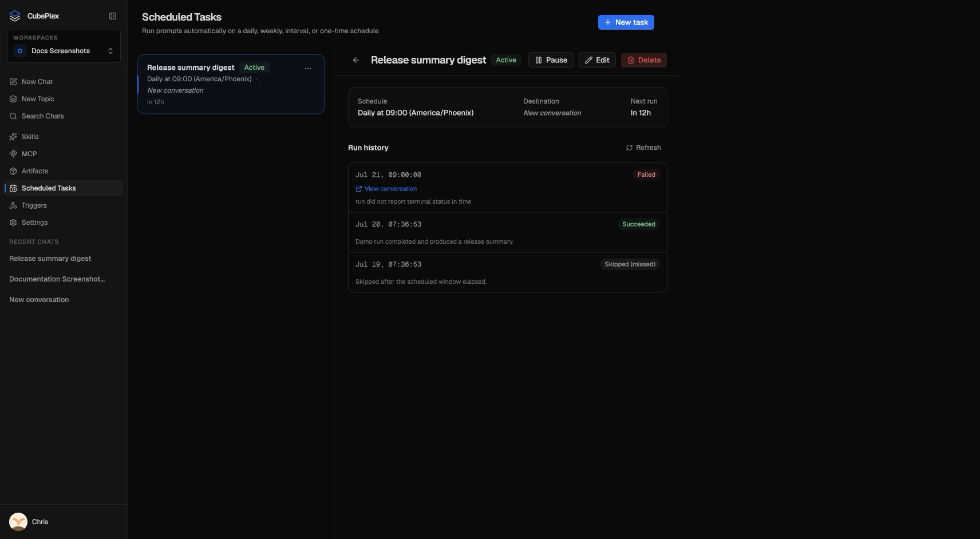Click Destination value New conversation in details

point(552,113)
